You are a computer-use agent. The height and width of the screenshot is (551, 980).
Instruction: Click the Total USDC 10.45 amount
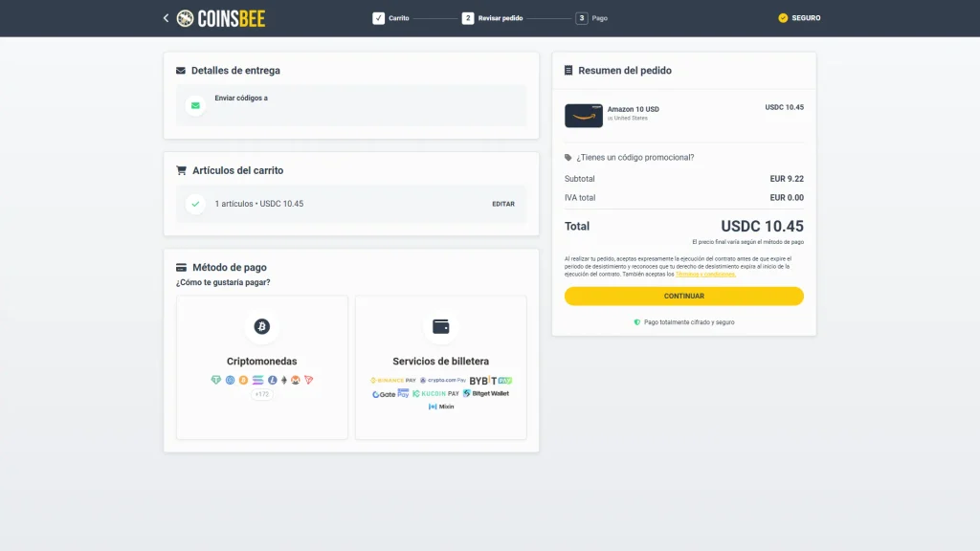tap(762, 226)
